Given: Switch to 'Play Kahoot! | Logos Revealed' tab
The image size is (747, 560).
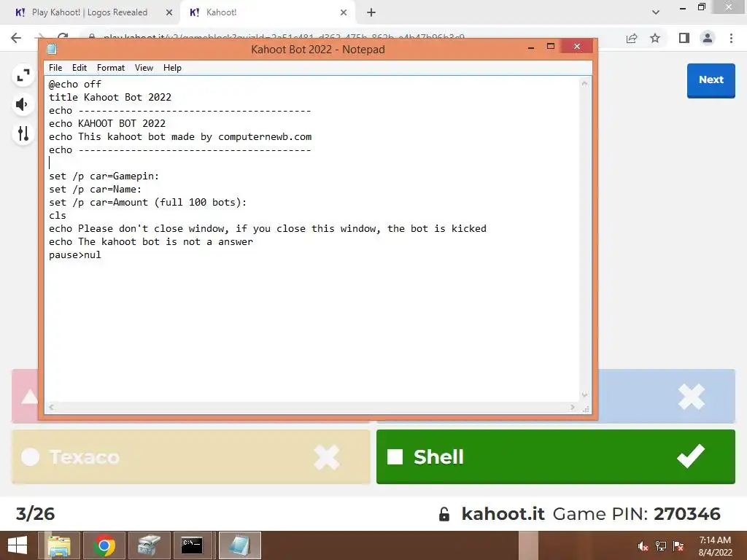Looking at the screenshot, I should tap(90, 12).
